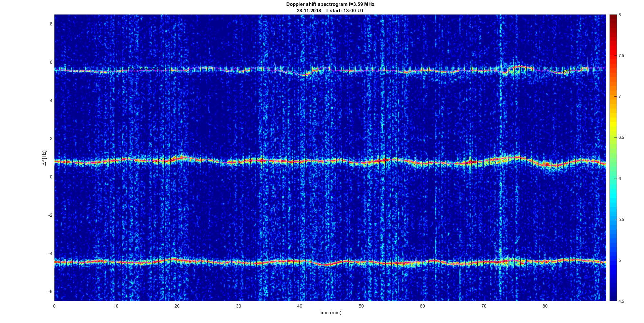Image resolution: width=644 pixels, height=323 pixels.
Task: Click the y-axis tick label -6
Action: click(50, 292)
